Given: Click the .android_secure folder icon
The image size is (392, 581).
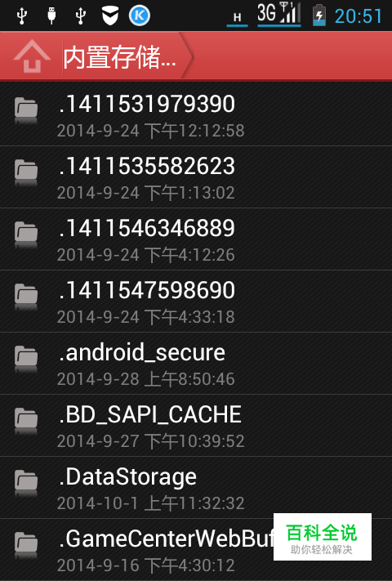Looking at the screenshot, I should 26,359.
